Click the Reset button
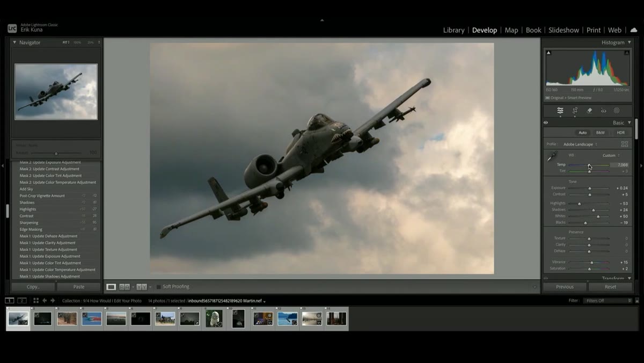 (611, 287)
